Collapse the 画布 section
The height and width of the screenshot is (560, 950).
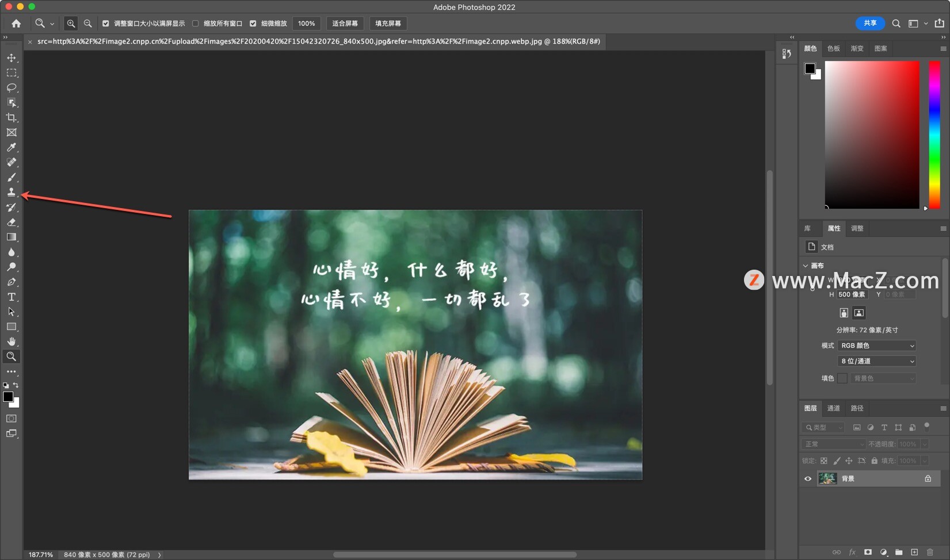coord(806,266)
